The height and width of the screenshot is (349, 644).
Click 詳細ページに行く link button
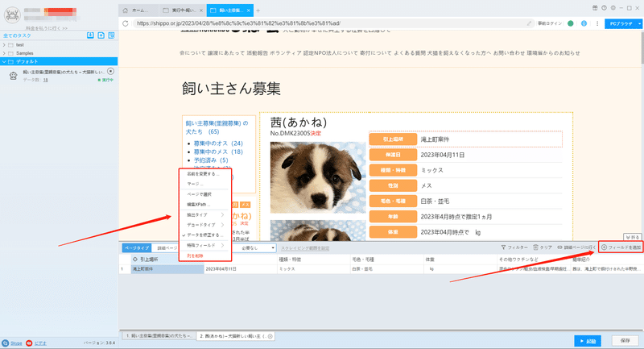point(576,247)
